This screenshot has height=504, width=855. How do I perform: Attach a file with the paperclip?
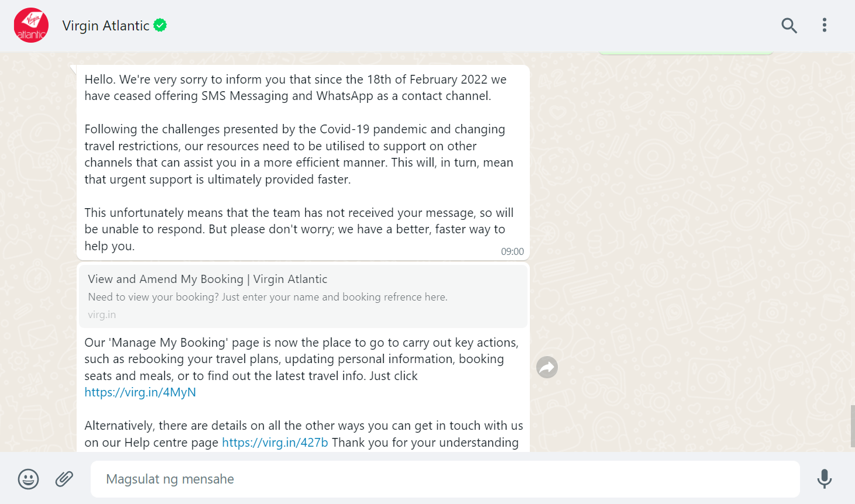coord(64,479)
